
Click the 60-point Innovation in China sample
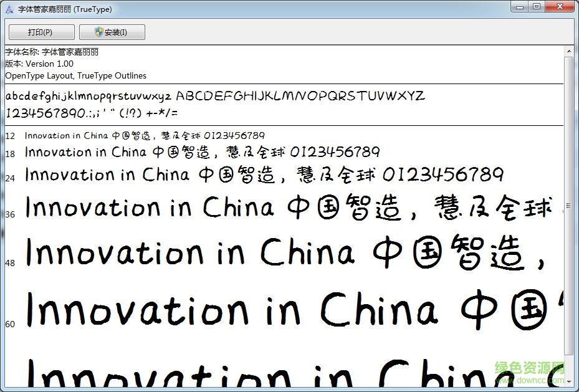pyautogui.click(x=294, y=309)
